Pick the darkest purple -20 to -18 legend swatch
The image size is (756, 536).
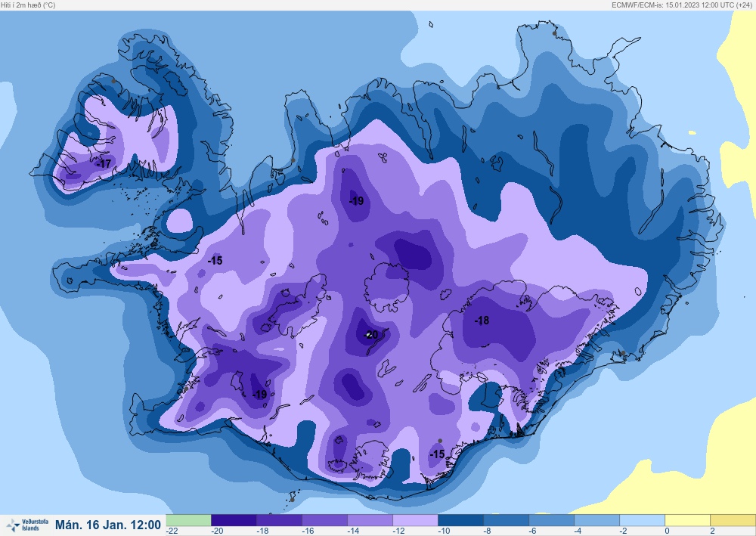click(x=234, y=520)
